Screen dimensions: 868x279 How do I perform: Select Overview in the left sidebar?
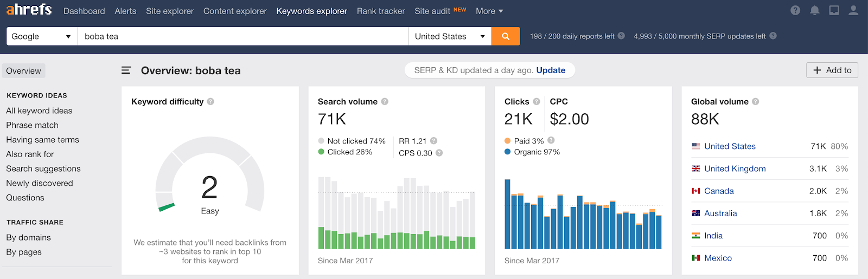click(x=23, y=71)
